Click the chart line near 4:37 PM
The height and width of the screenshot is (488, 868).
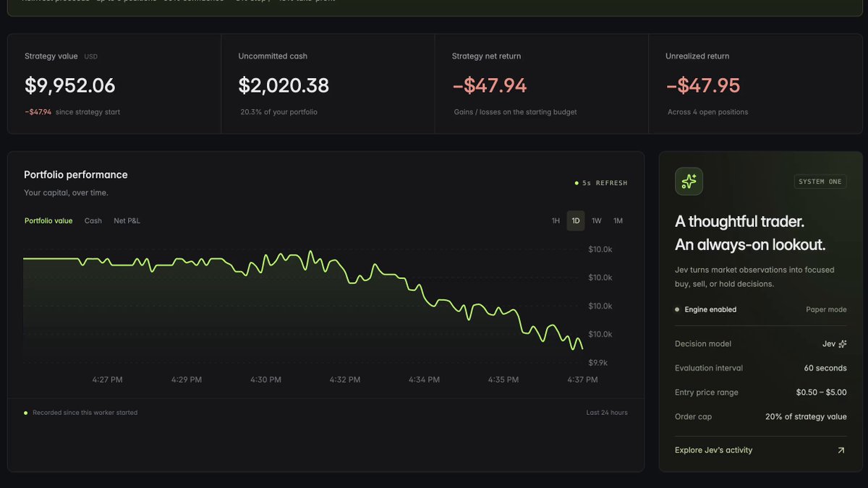pos(581,344)
